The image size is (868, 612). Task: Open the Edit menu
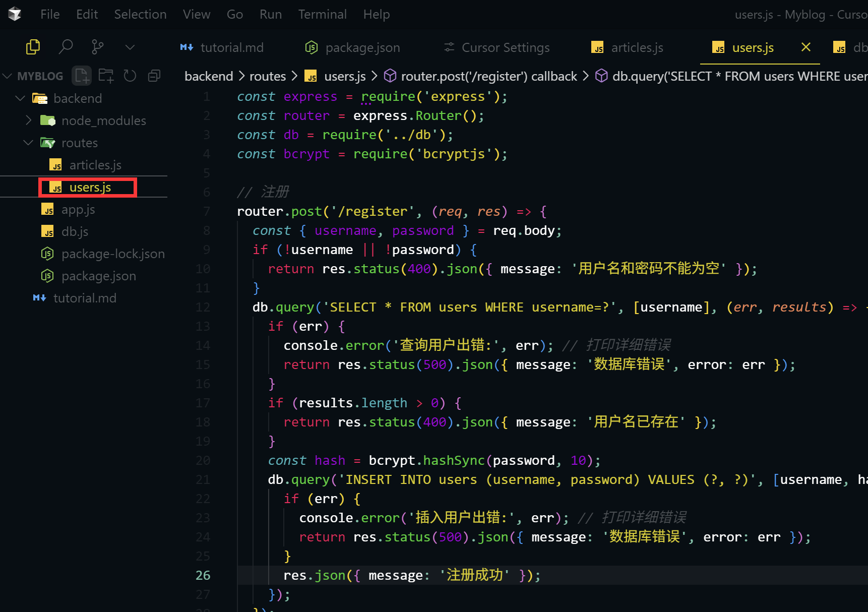pos(87,14)
